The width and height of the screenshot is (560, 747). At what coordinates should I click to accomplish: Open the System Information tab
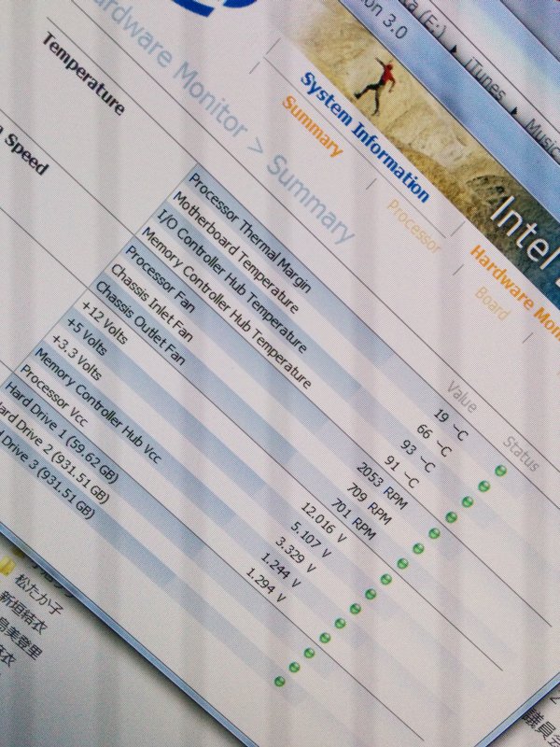click(x=366, y=136)
